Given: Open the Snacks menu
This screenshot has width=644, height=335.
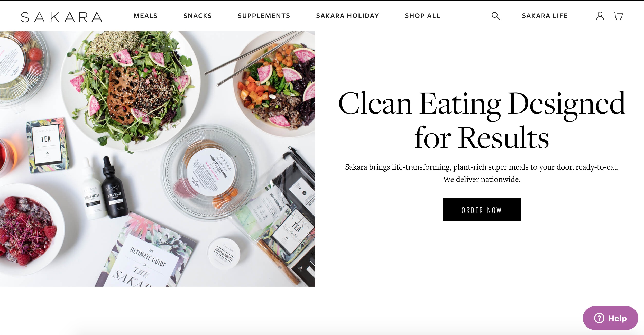Looking at the screenshot, I should 197,16.
